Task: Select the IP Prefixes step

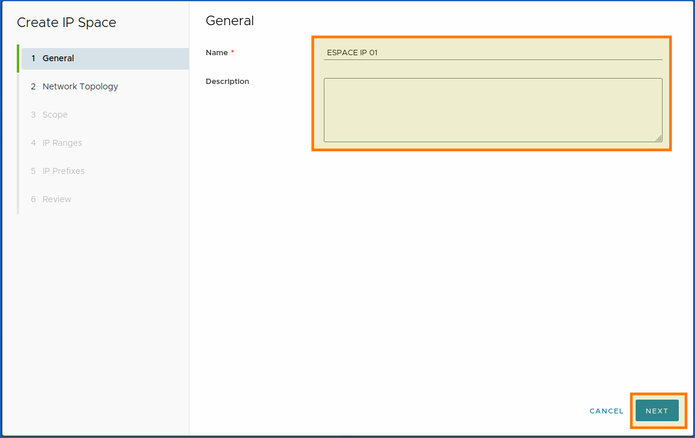Action: click(63, 170)
